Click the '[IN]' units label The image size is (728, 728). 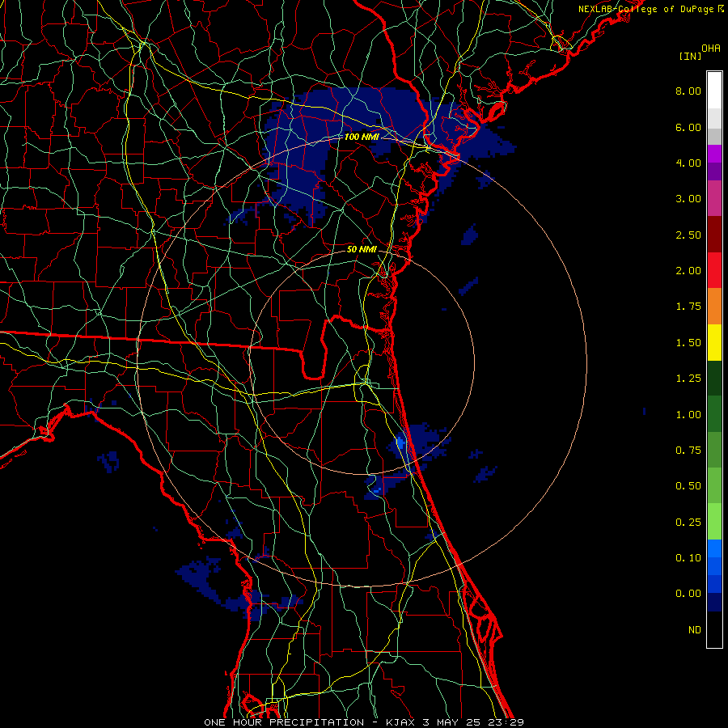click(x=691, y=56)
